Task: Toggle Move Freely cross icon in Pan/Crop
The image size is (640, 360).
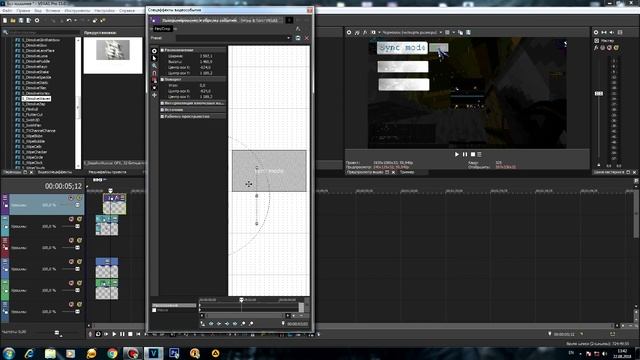Action: [x=154, y=95]
